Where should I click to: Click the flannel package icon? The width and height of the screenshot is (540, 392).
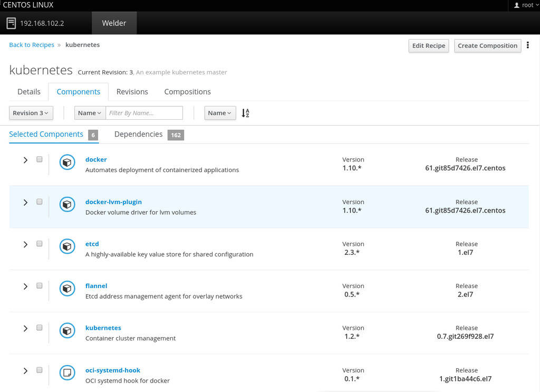click(67, 289)
